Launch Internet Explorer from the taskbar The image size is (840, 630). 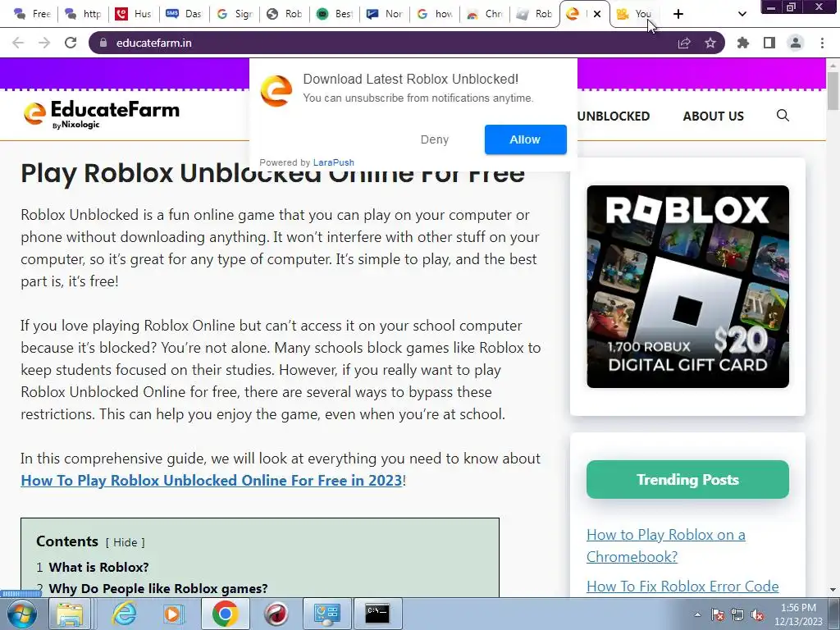(x=125, y=614)
